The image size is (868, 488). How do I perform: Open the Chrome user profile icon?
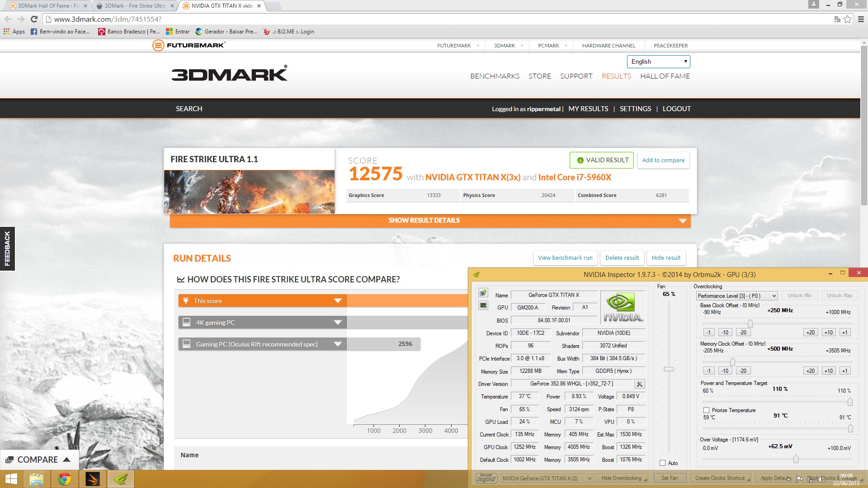pyautogui.click(x=813, y=4)
